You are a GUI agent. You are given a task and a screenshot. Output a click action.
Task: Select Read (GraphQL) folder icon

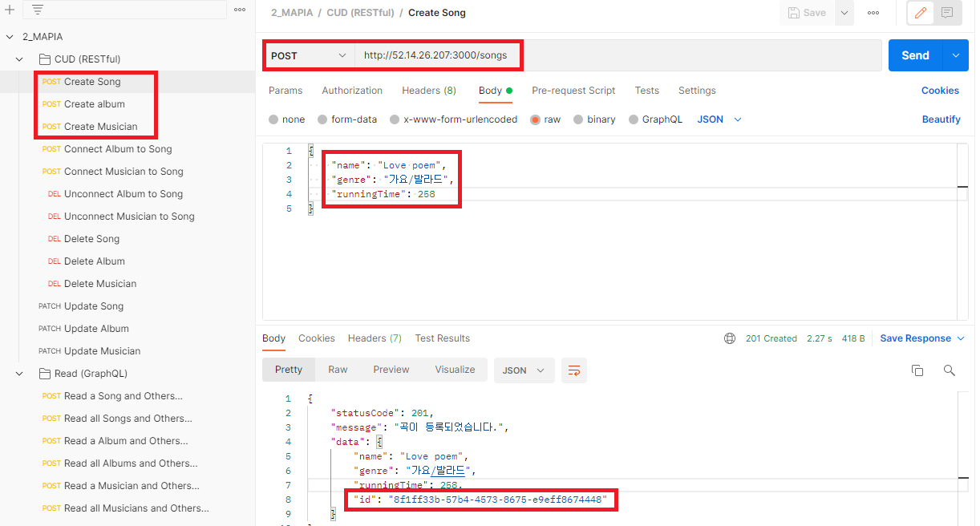pyautogui.click(x=45, y=374)
